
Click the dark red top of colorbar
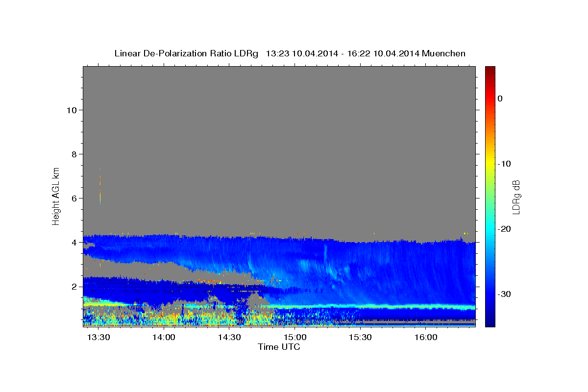coord(490,70)
